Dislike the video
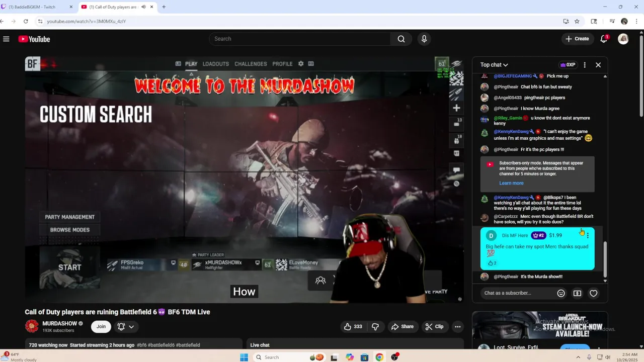644x362 pixels. pyautogui.click(x=375, y=326)
